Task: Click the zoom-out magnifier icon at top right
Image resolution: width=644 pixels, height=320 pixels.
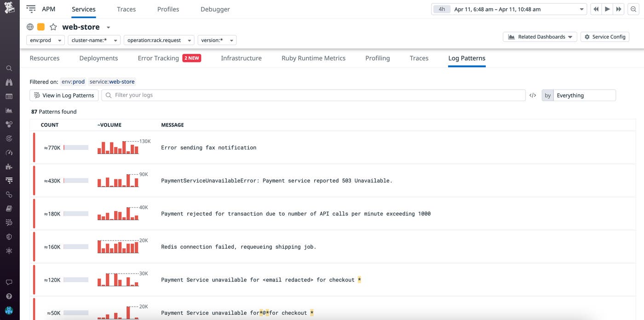Action: 633,9
